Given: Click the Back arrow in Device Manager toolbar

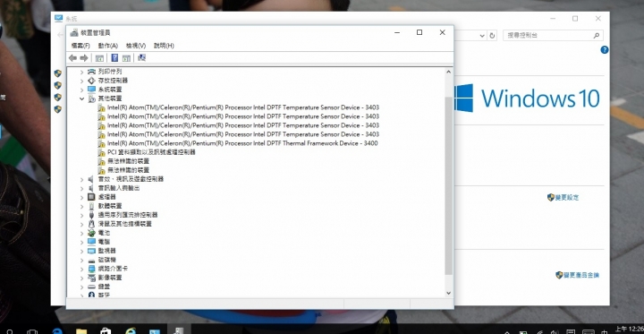Looking at the screenshot, I should [73, 58].
